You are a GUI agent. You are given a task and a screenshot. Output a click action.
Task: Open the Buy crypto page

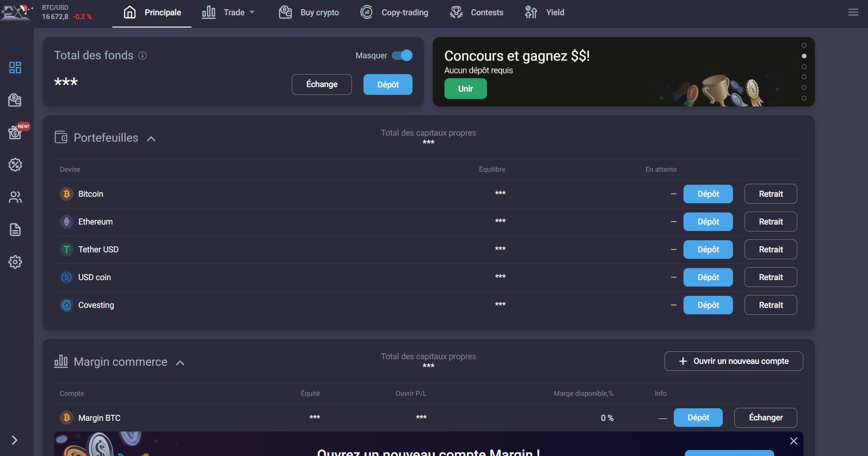309,12
